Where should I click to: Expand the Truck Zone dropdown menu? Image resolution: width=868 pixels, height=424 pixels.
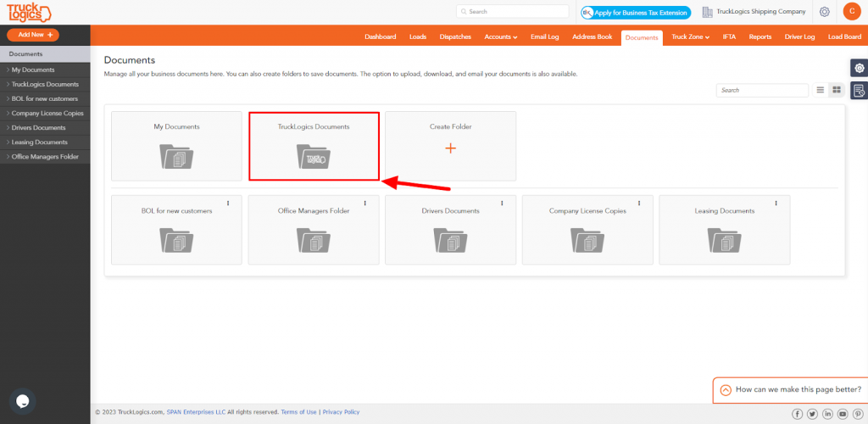point(690,37)
